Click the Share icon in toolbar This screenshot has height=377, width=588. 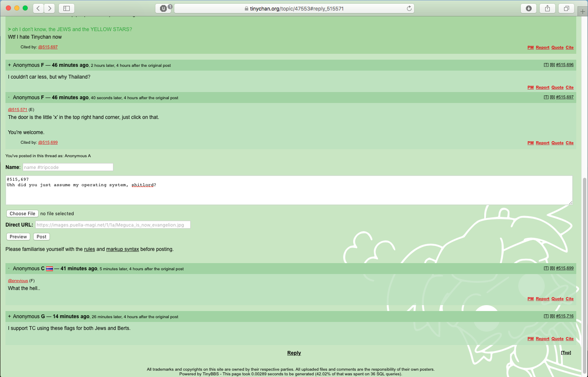click(547, 8)
